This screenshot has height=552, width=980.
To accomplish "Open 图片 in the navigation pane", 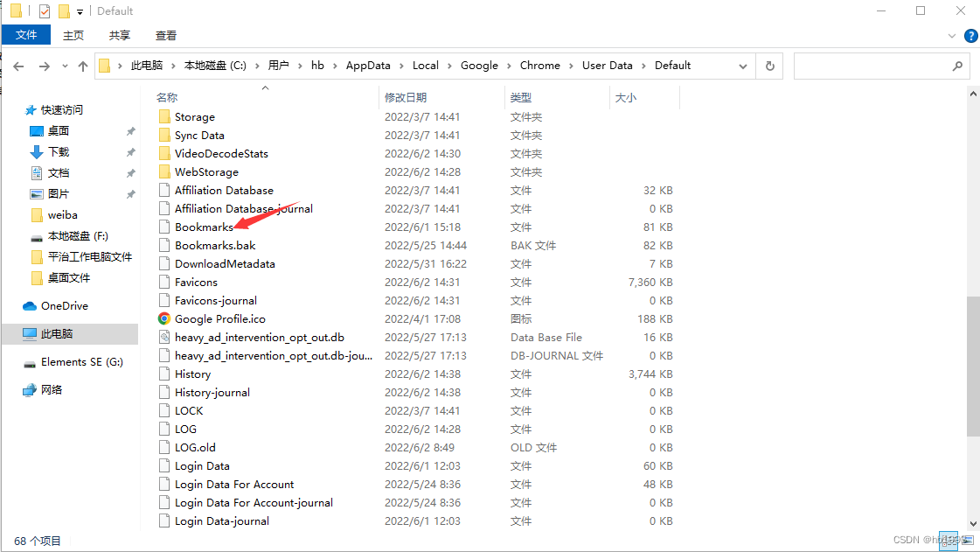I will point(58,194).
